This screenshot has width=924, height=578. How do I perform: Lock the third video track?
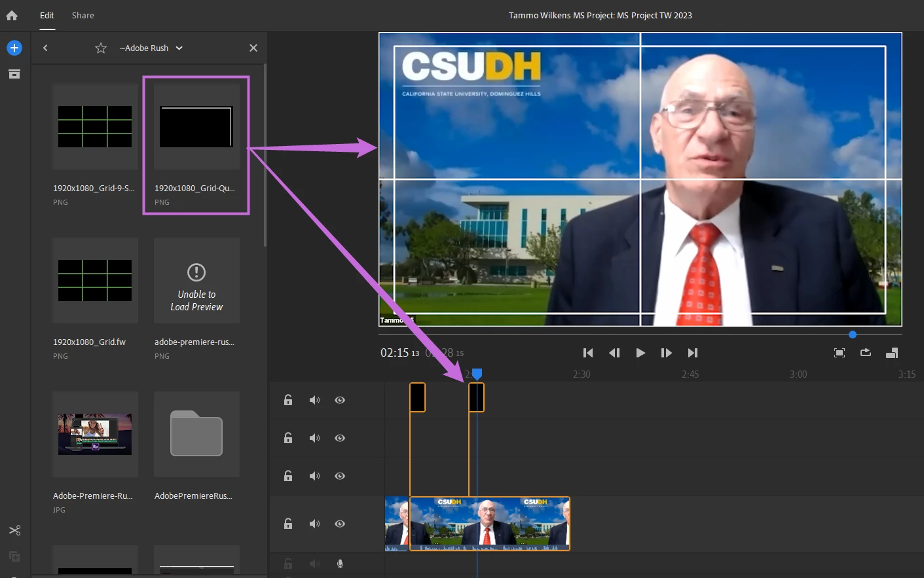(x=288, y=476)
